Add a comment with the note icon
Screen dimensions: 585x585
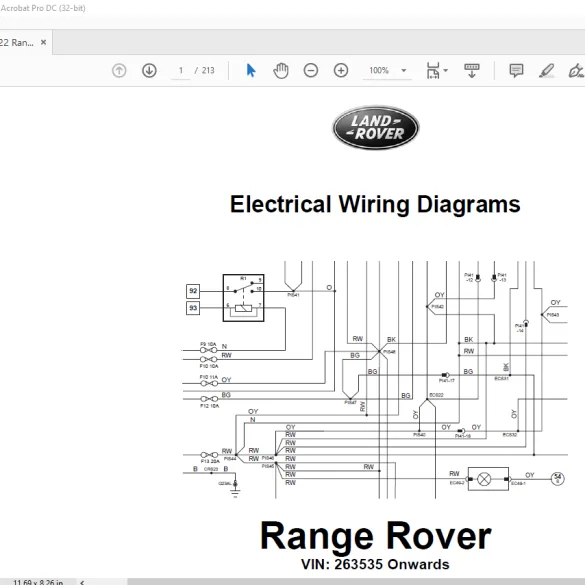click(x=516, y=71)
